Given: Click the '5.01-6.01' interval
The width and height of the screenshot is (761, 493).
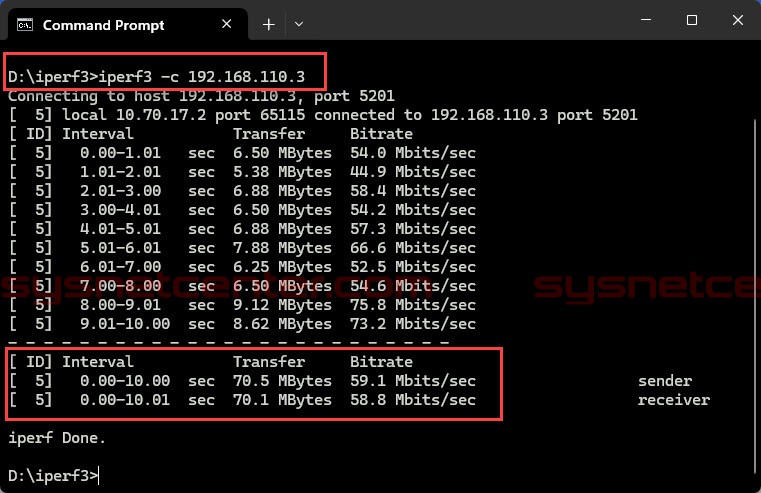Looking at the screenshot, I should [120, 247].
